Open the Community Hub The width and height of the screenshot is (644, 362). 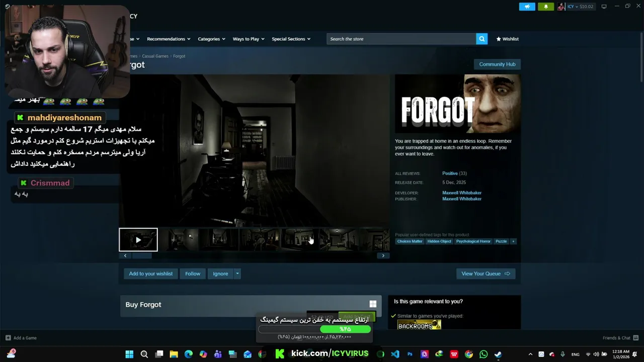click(497, 64)
